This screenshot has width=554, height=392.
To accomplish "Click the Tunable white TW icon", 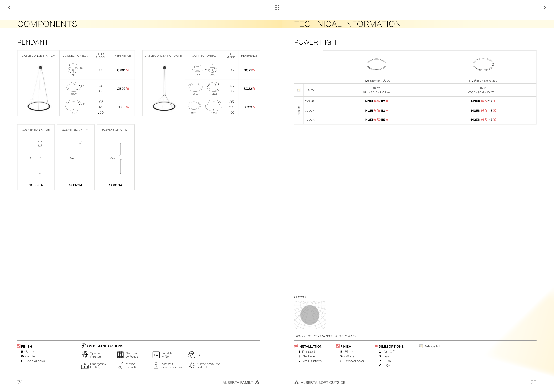I will (x=156, y=355).
